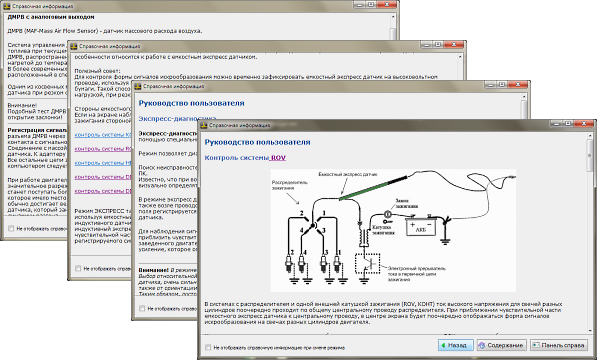Image resolution: width=597 pixels, height=360 pixels.
Task: Close the front ROV help window
Action: click(x=584, y=123)
